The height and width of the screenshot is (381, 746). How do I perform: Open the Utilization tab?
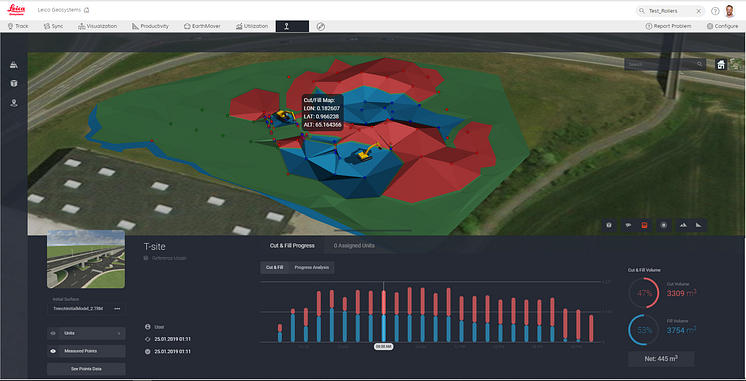(252, 26)
